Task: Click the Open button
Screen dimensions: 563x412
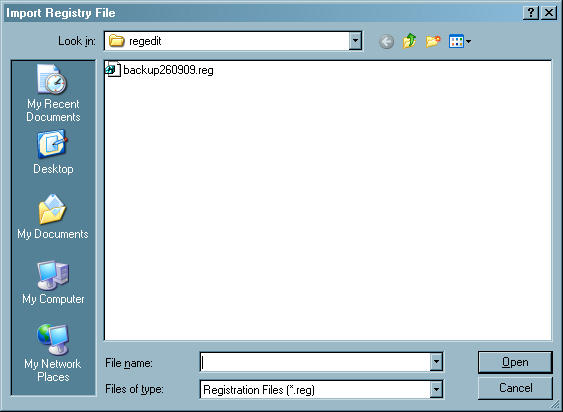Action: click(515, 362)
